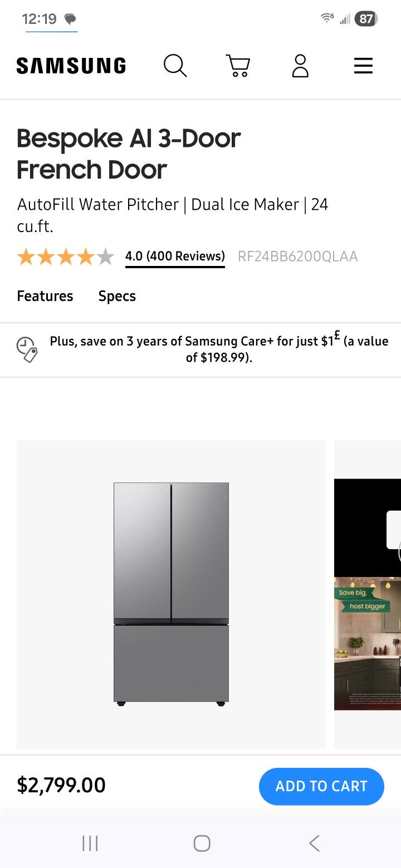
Task: Open the shopping cart
Action: [x=238, y=65]
